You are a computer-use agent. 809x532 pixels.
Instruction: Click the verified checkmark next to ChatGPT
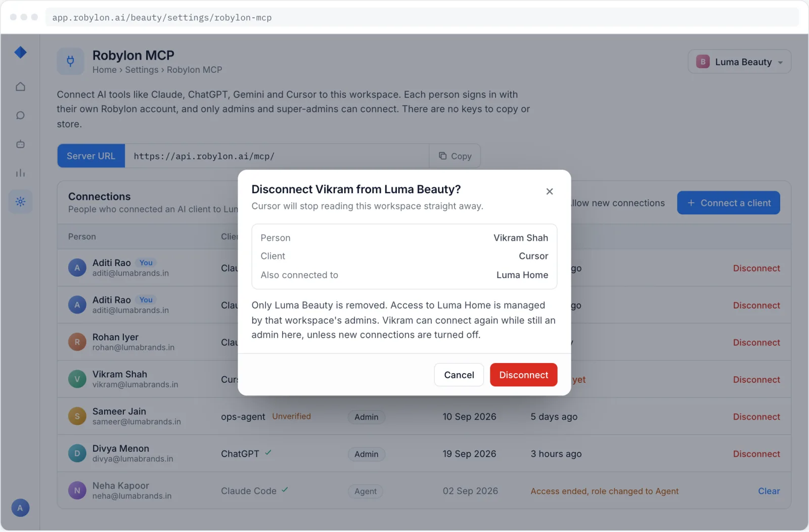pos(268,453)
